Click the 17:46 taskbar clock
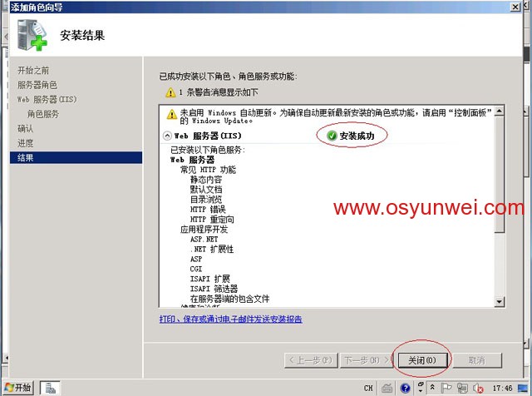Image resolution: width=532 pixels, height=396 pixels. coord(502,388)
